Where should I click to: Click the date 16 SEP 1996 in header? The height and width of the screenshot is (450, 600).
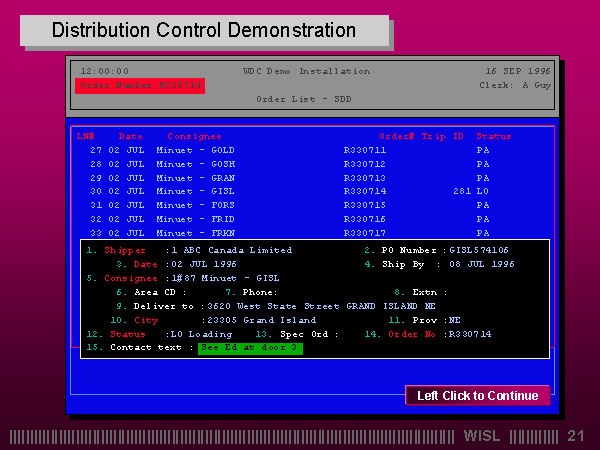[518, 71]
